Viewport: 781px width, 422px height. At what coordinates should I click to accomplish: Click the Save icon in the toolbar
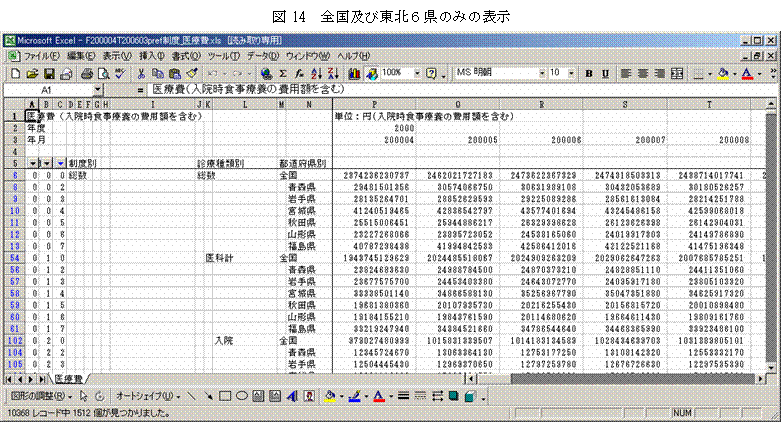tap(50, 73)
